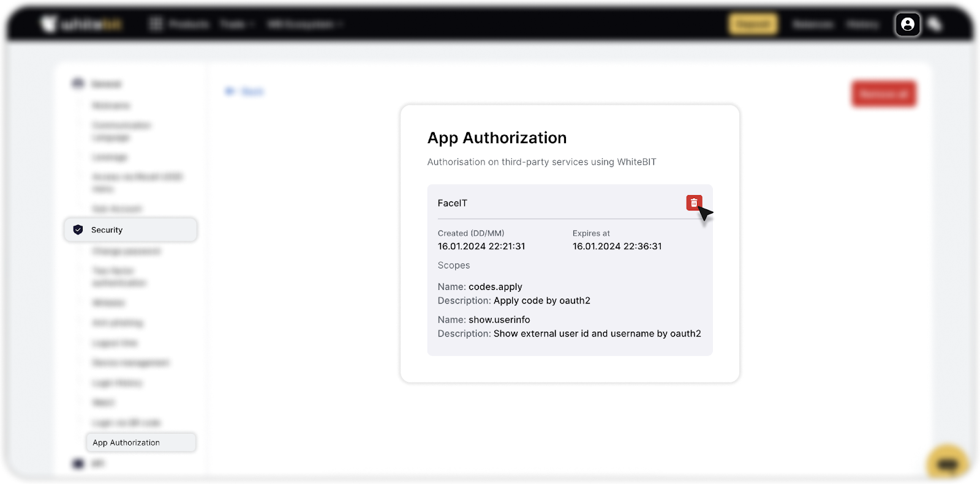
Task: Click the 'Show external user id' description
Action: [x=597, y=333]
